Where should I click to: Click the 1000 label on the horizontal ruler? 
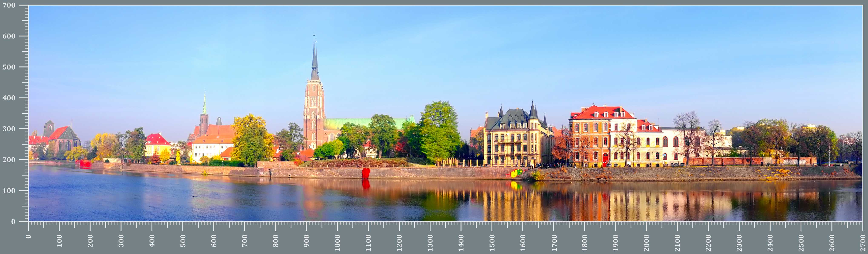tap(337, 243)
